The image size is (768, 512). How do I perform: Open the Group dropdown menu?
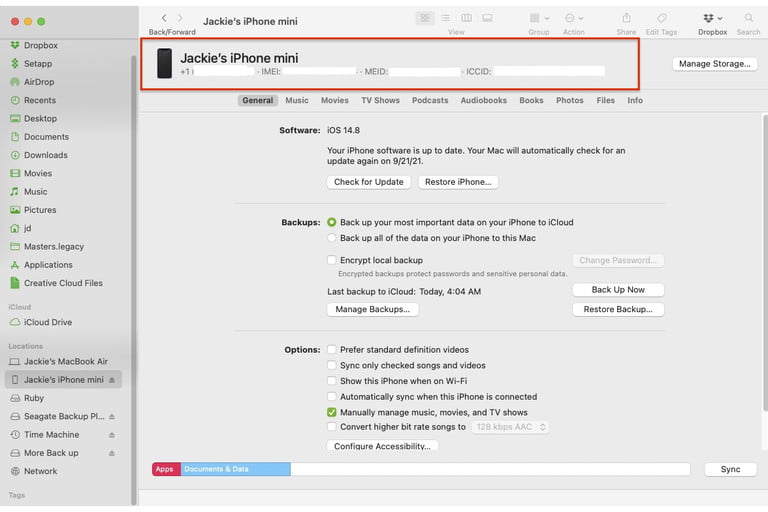(x=539, y=18)
